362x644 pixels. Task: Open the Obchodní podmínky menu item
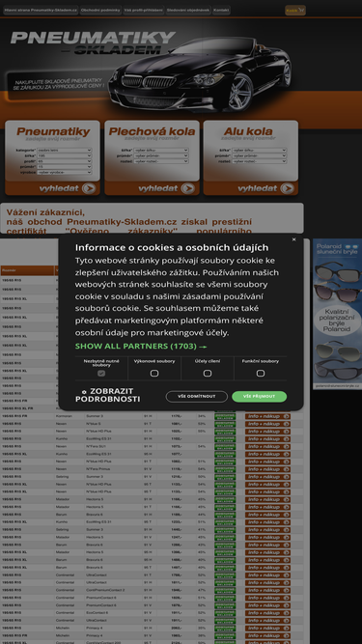[100, 10]
